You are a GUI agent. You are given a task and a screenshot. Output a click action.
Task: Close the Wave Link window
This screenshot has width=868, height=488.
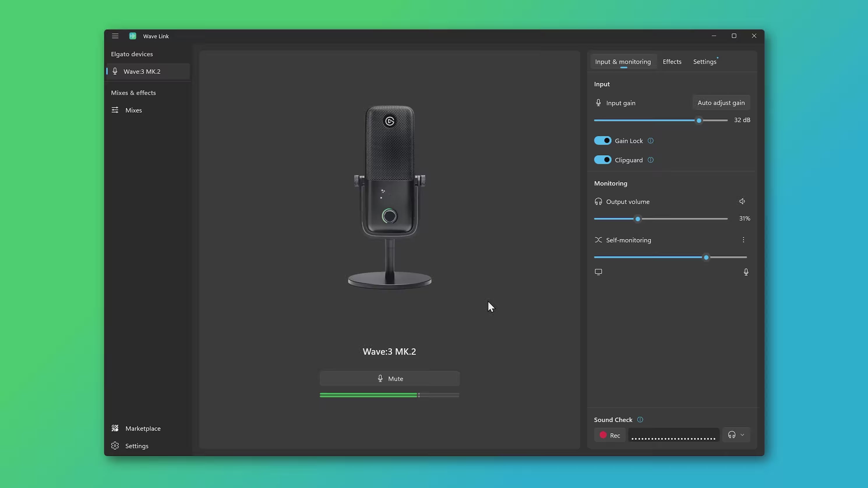click(754, 36)
